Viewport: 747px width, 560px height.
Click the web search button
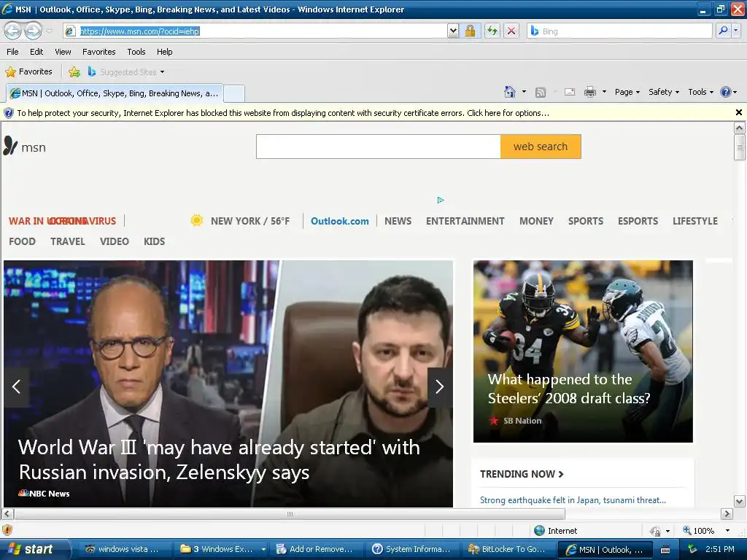coord(541,147)
